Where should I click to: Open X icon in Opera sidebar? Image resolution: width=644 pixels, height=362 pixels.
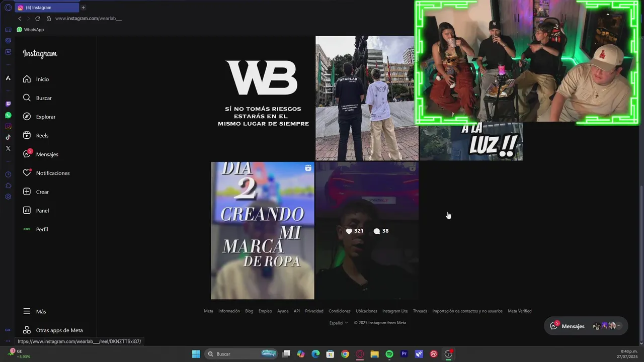pyautogui.click(x=8, y=148)
